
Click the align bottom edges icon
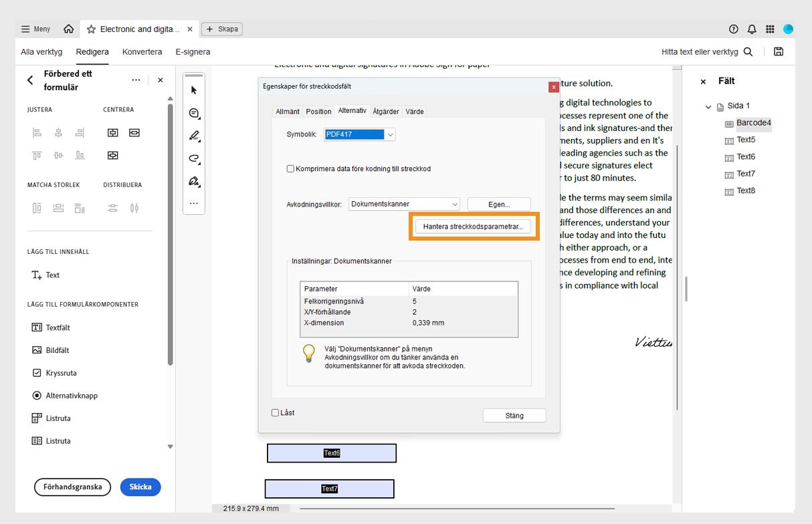(80, 155)
